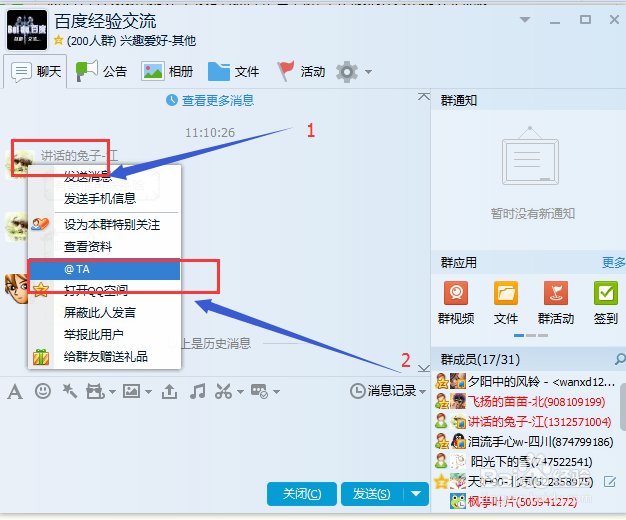626x520 pixels.
Task: Click the 关闭(C) button
Action: tap(301, 494)
